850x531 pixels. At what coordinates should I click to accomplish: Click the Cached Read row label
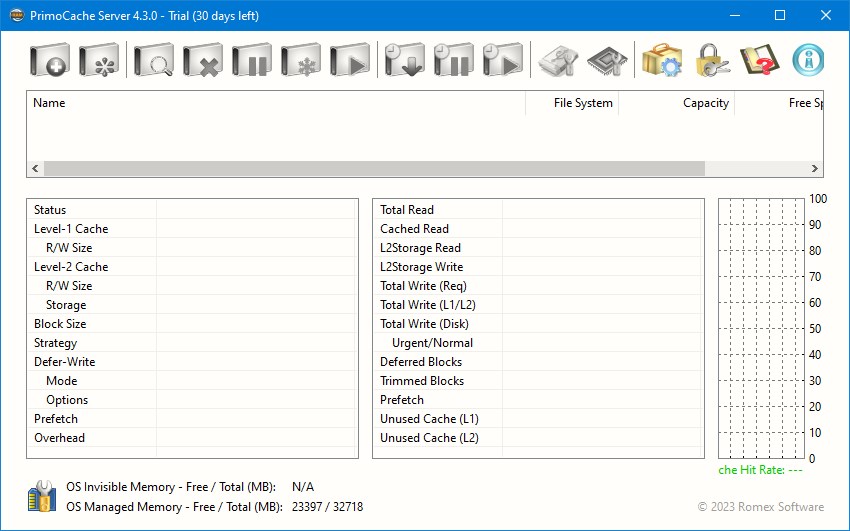415,229
